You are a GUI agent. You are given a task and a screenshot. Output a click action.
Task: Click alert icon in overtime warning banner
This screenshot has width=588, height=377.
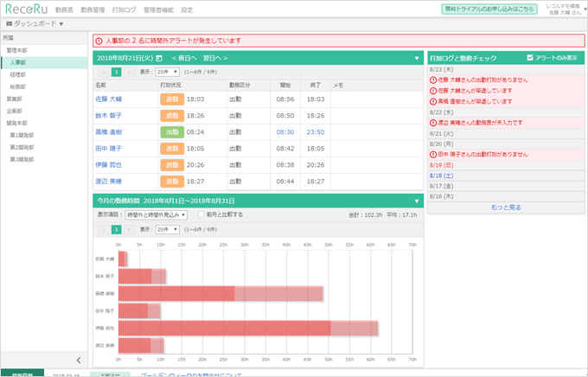[x=98, y=39]
